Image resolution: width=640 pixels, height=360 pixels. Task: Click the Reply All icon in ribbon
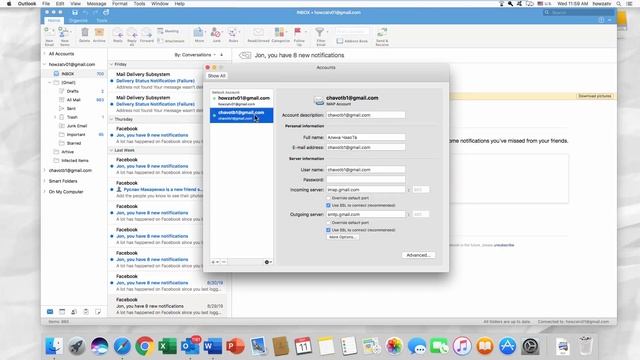pyautogui.click(x=132, y=33)
